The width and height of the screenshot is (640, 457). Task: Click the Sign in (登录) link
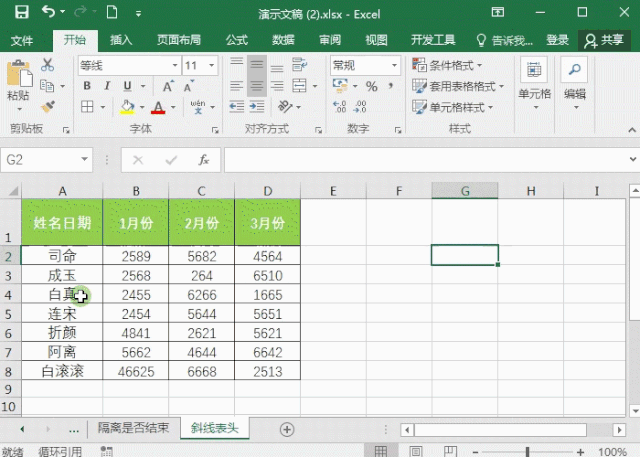coord(557,40)
